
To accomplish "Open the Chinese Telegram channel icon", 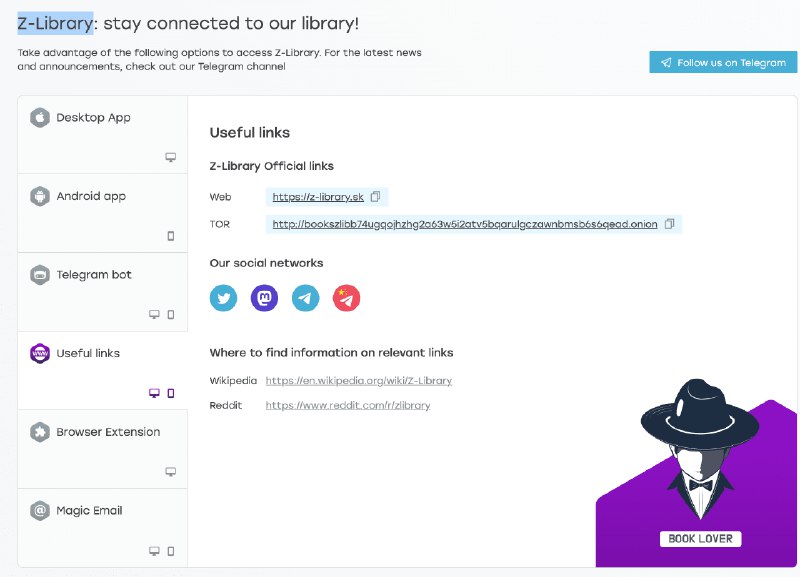I will point(346,297).
